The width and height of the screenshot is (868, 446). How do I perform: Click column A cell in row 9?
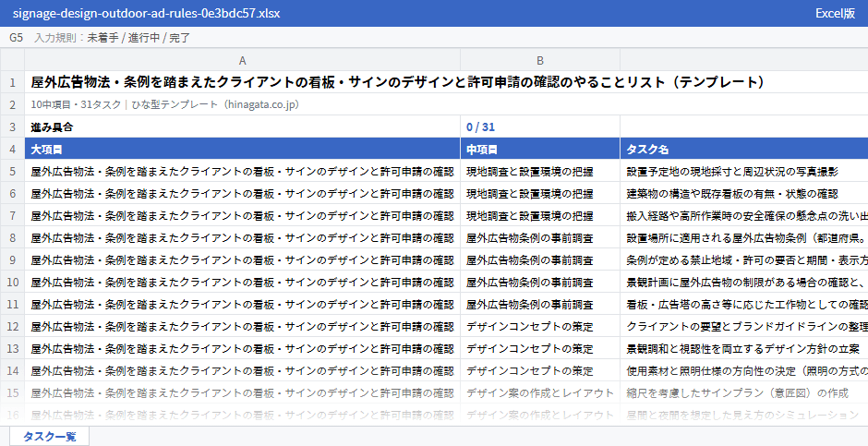pyautogui.click(x=243, y=259)
